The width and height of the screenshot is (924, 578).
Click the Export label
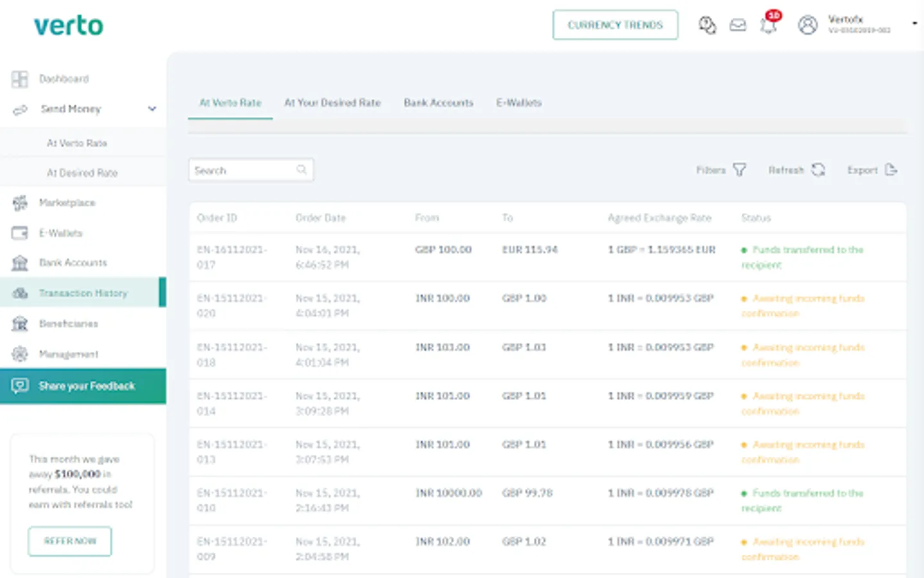862,170
